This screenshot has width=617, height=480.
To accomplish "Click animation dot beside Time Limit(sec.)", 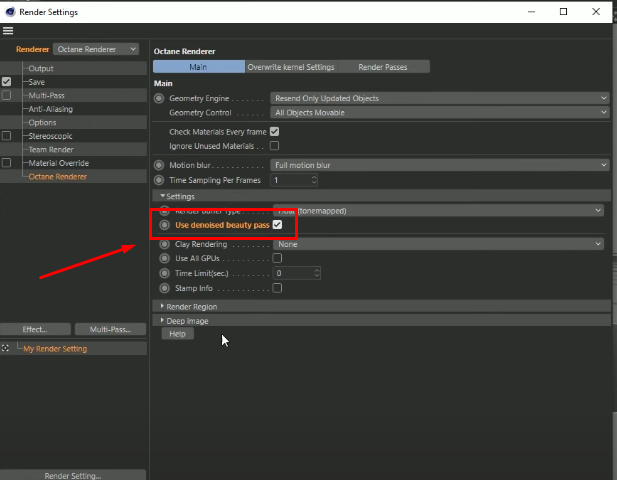I will click(164, 273).
